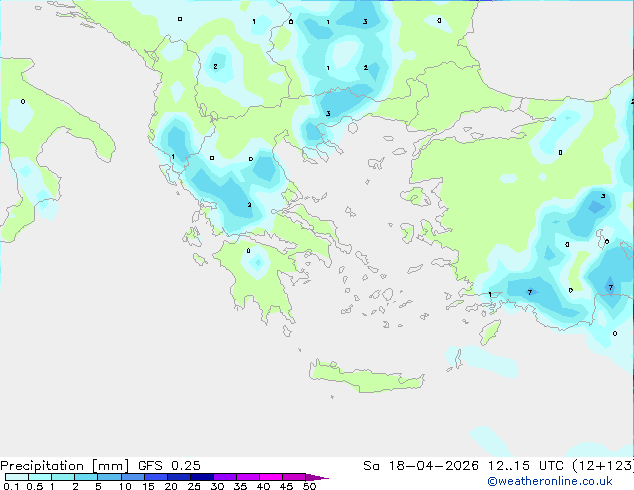Viewport: 634px width, 490px height.
Task: Click the 0.1–0.5 mm legend color box
Action: [17, 477]
